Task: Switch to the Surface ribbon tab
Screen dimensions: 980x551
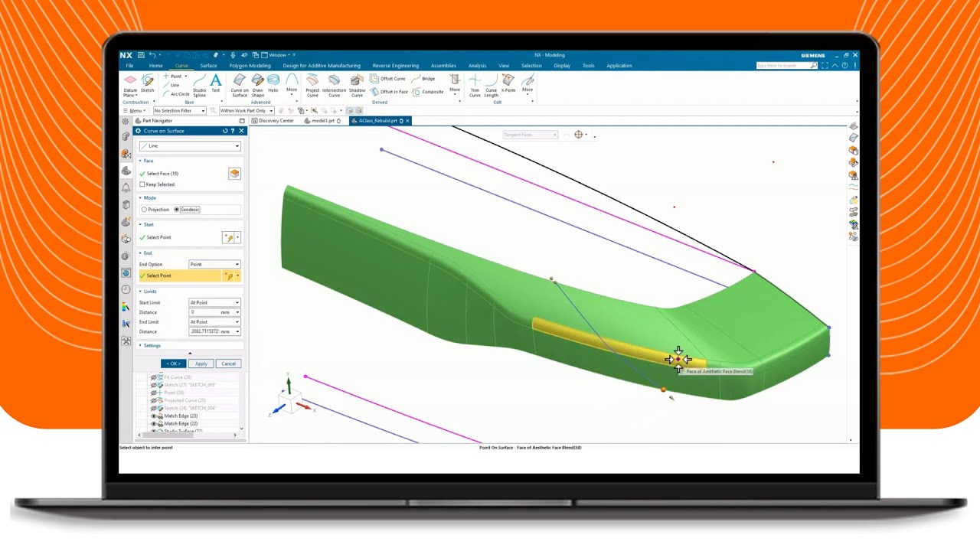Action: click(208, 66)
